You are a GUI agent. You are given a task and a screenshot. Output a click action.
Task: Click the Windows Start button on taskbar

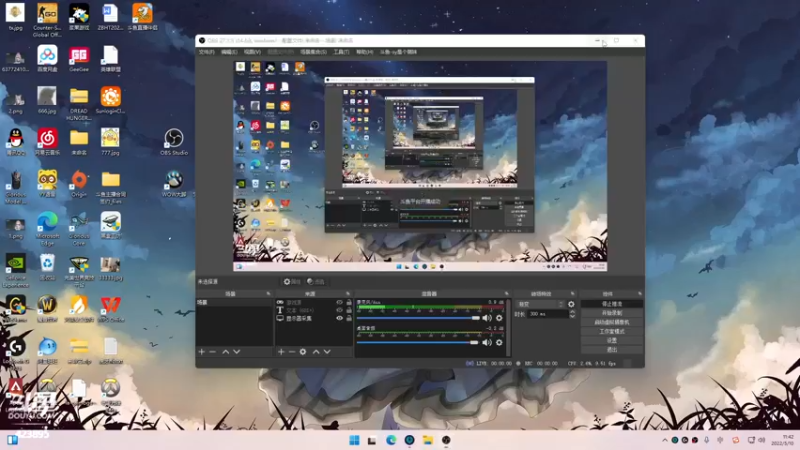tap(354, 440)
